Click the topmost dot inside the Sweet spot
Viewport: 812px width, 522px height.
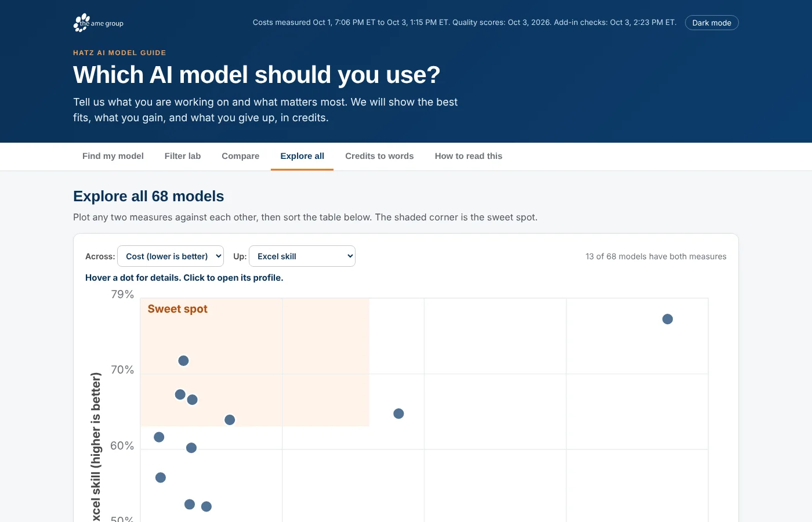click(x=183, y=361)
